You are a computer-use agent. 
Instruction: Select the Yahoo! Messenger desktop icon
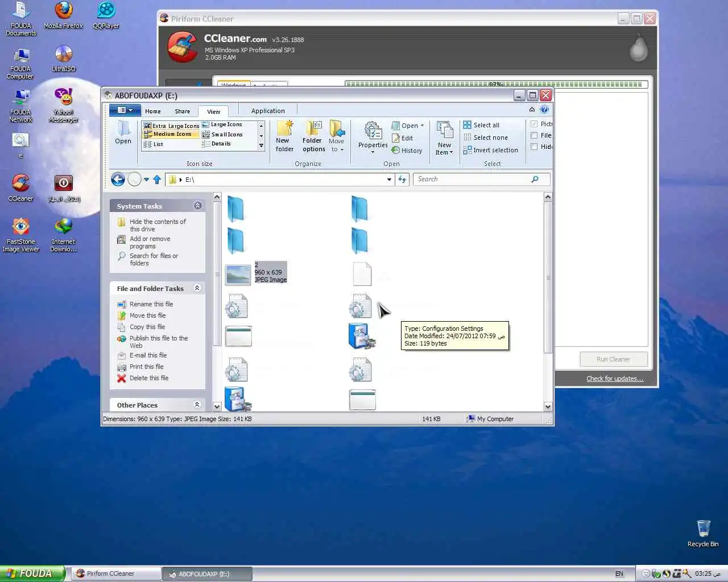[64, 105]
